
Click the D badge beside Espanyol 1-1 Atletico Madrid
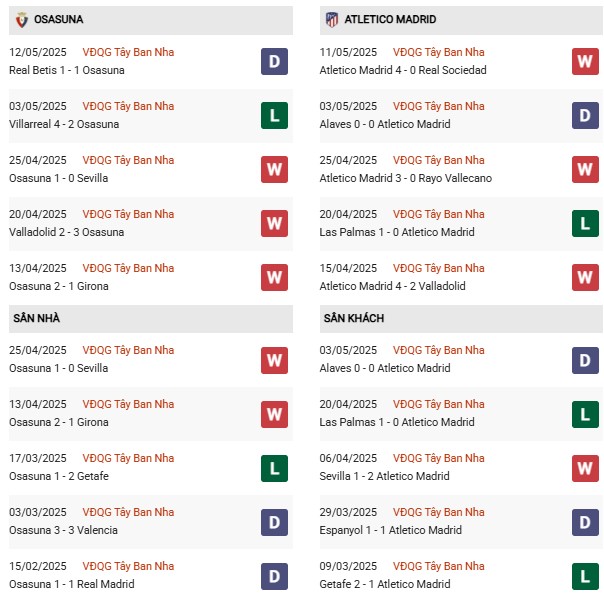(x=585, y=522)
